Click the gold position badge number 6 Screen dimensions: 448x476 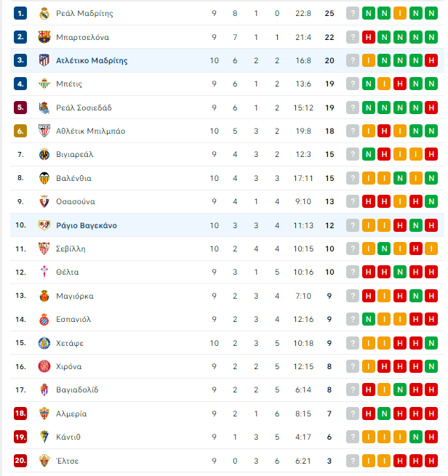click(x=20, y=131)
